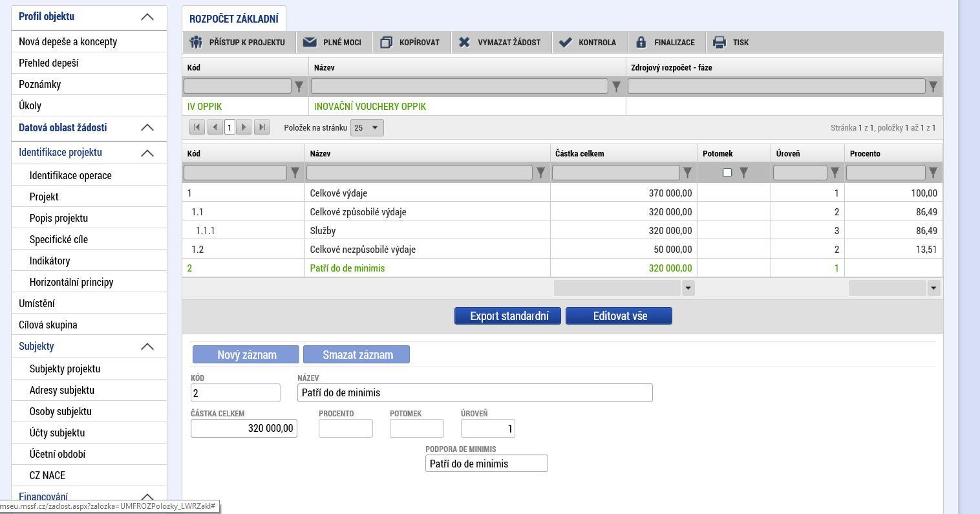Select row Celkové nezpůsobilé výdaje
The image size is (980, 514).
click(562, 249)
